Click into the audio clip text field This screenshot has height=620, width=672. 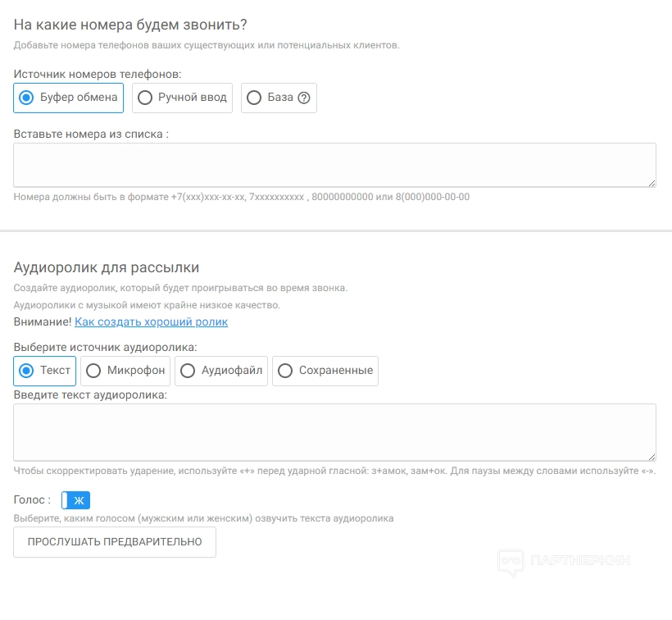coord(334,432)
